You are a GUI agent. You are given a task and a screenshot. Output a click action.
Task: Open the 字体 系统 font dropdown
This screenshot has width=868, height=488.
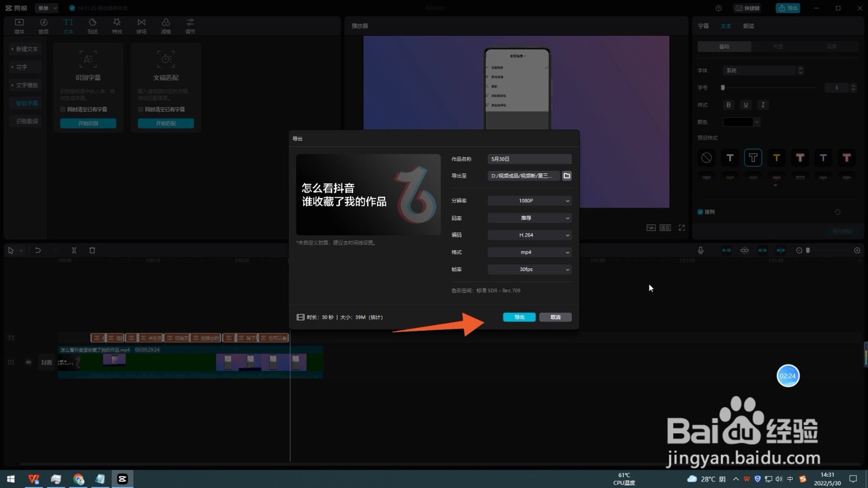(x=762, y=70)
